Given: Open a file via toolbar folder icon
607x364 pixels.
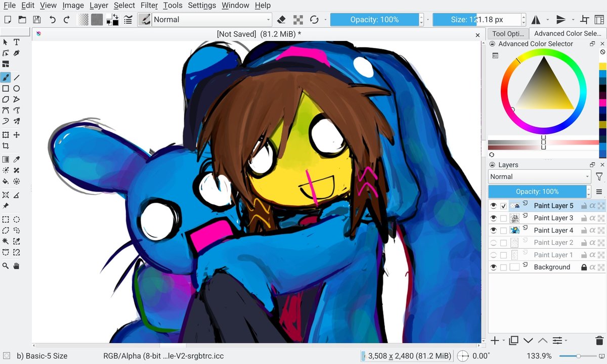Looking at the screenshot, I should [x=22, y=20].
